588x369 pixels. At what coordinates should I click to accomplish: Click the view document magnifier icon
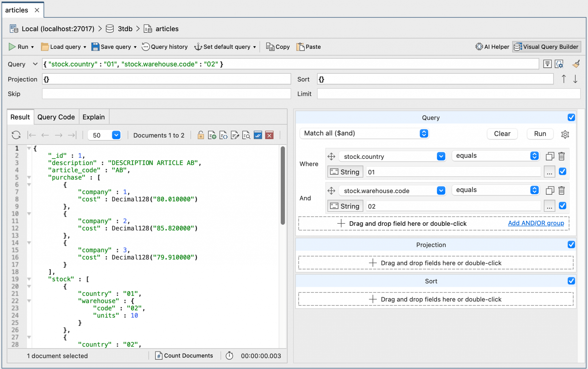[x=246, y=135]
